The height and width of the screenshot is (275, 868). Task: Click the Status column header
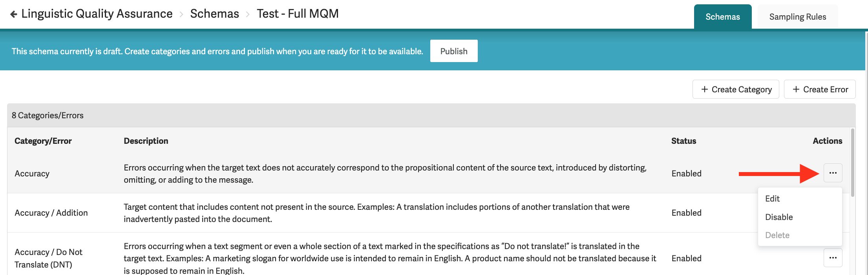(x=683, y=141)
